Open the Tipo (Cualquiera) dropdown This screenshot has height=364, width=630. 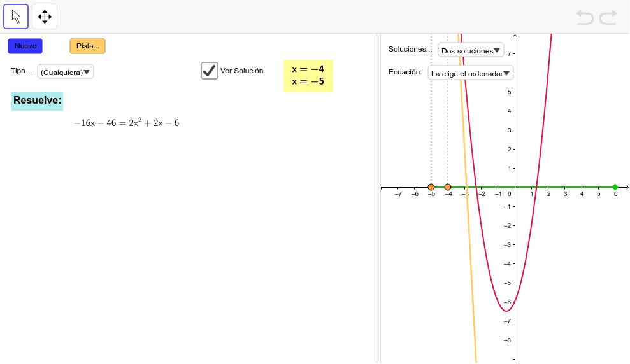coord(66,72)
